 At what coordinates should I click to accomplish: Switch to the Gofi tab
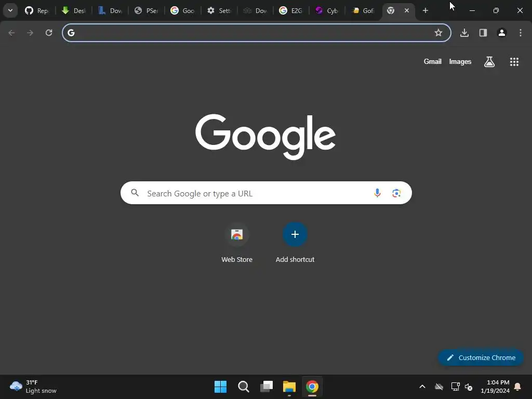coord(363,10)
